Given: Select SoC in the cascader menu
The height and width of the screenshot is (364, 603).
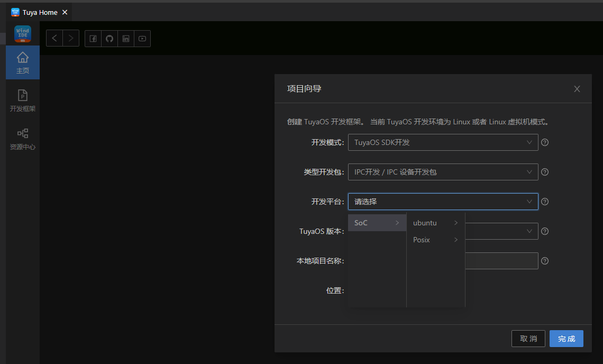Looking at the screenshot, I should point(377,223).
